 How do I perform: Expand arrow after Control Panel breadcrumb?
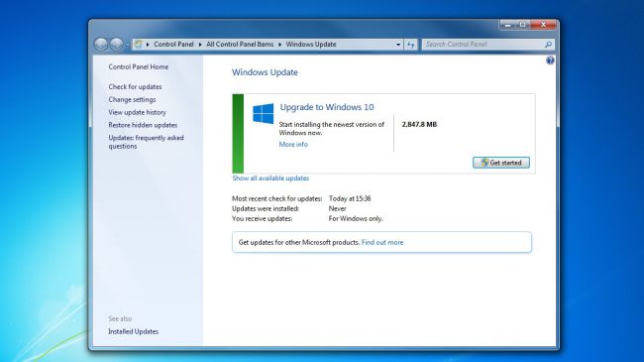(200, 45)
